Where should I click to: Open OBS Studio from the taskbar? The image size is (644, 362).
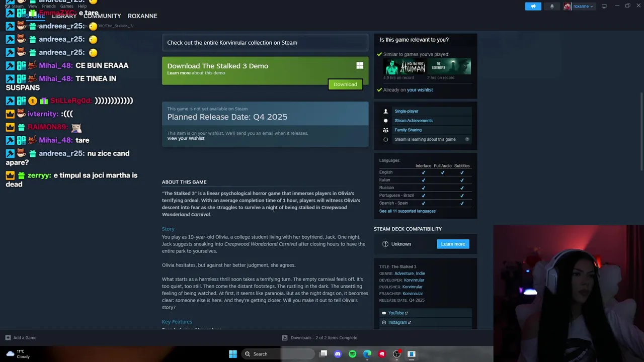396,354
